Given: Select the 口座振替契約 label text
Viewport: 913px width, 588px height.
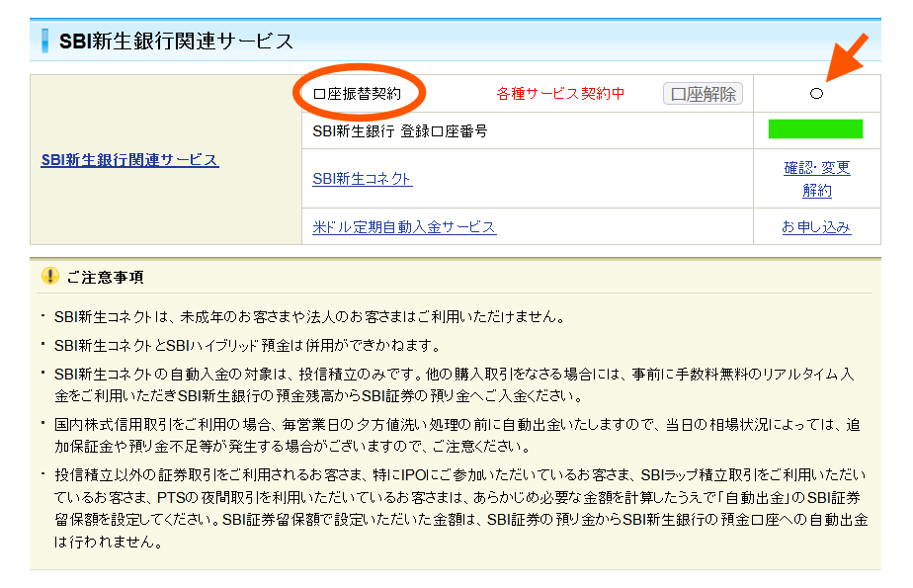Looking at the screenshot, I should point(357,94).
